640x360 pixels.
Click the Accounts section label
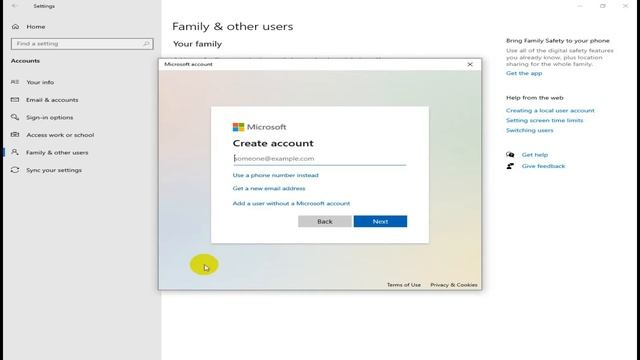point(25,61)
